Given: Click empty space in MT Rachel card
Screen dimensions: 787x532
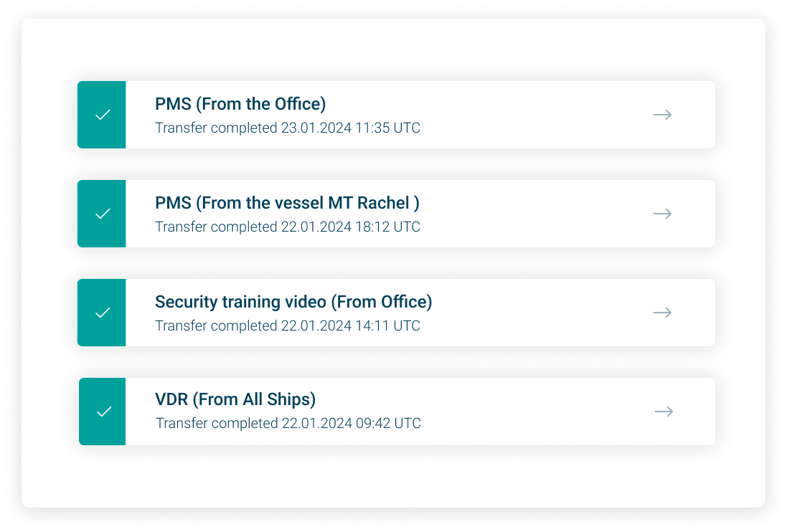Looking at the screenshot, I should pos(531,214).
